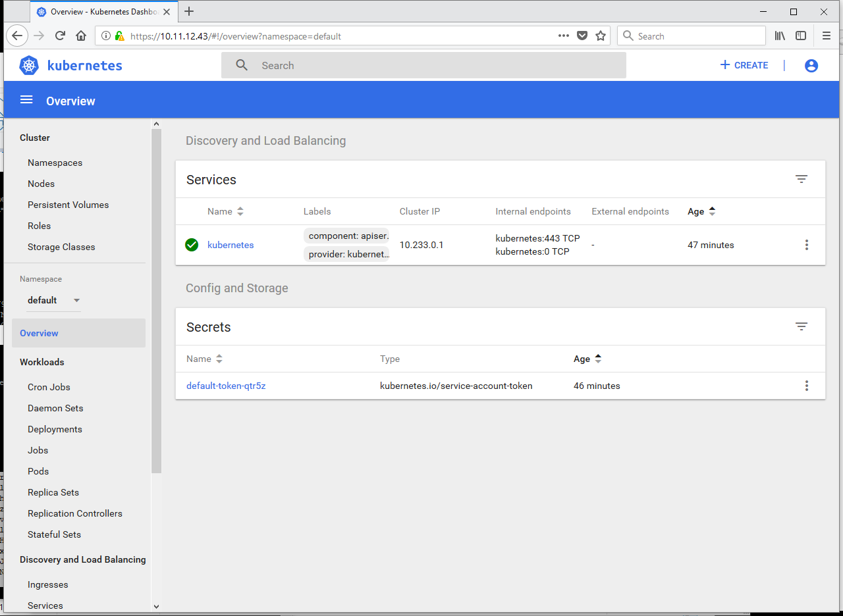Open Daemon Sets in the sidebar
Screen dimensions: 843x616
(55, 408)
